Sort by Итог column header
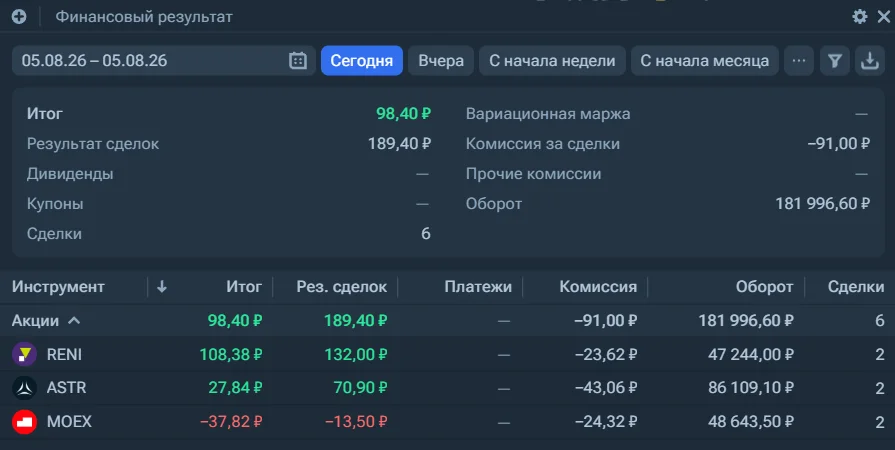Screen dimensions: 895x450 (244, 287)
